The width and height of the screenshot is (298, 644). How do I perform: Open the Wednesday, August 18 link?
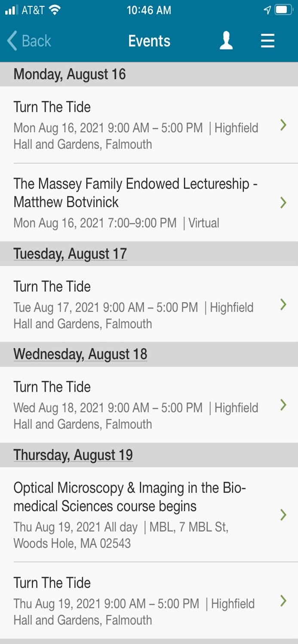pyautogui.click(x=80, y=354)
